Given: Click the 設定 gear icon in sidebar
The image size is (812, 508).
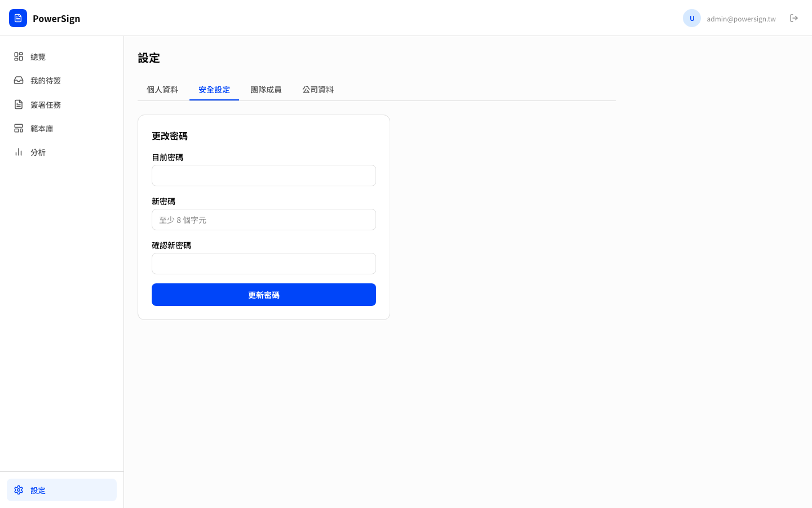Looking at the screenshot, I should pyautogui.click(x=19, y=490).
